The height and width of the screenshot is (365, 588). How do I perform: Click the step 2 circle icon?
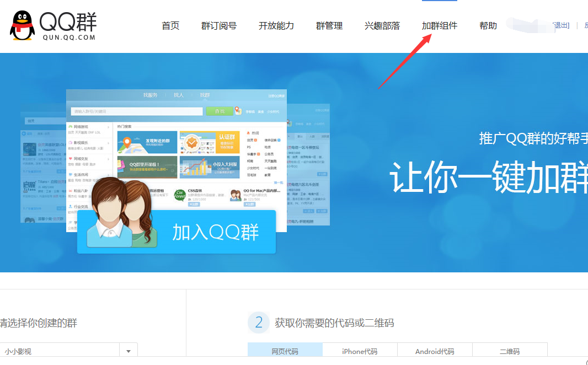click(259, 323)
